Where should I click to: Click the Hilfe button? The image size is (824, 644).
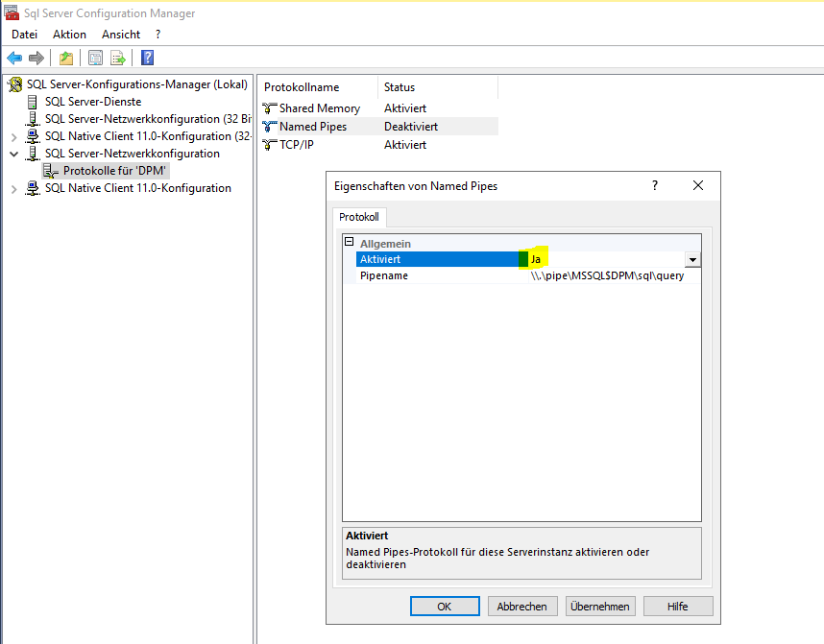point(678,607)
